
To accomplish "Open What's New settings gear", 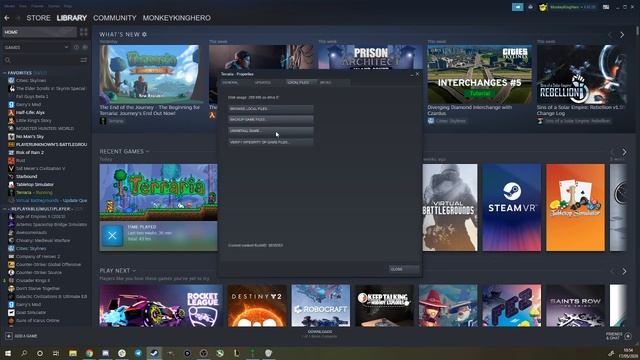I will tap(144, 35).
